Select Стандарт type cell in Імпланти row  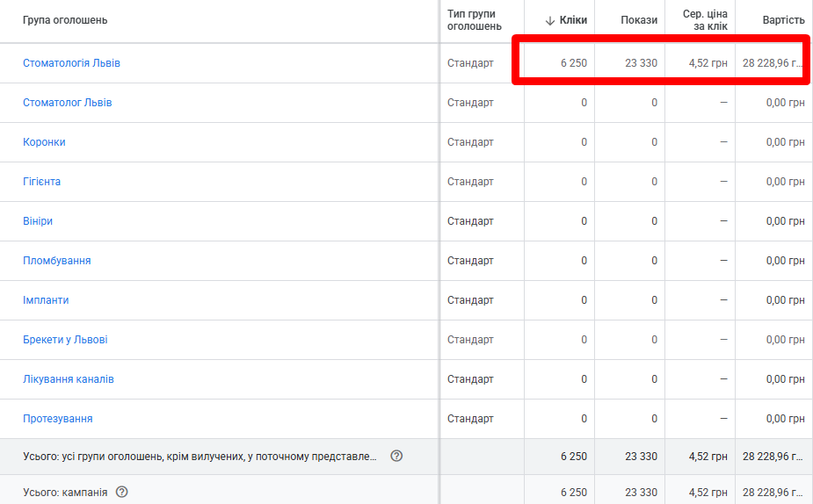[470, 300]
